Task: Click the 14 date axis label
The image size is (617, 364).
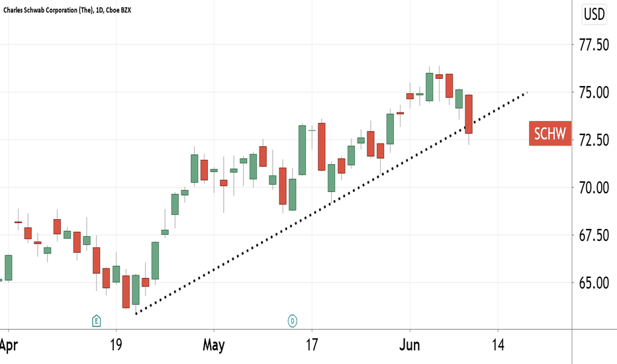Action: pos(498,345)
